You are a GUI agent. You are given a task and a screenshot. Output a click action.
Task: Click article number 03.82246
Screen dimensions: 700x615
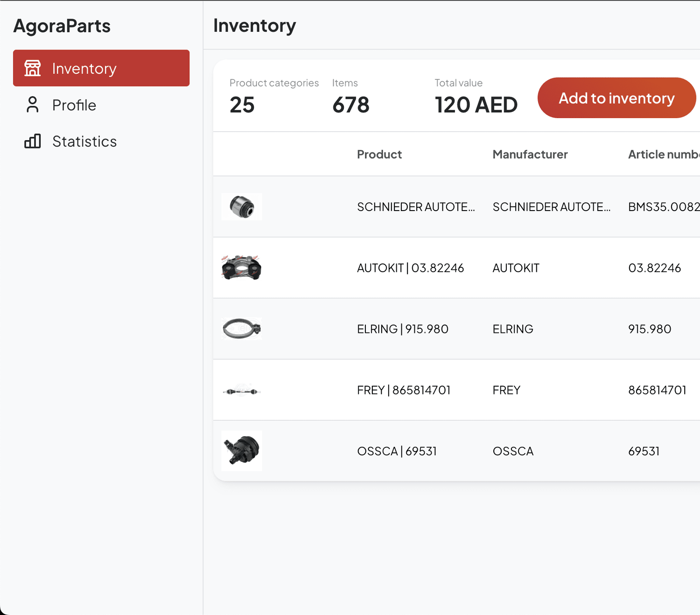pos(655,268)
